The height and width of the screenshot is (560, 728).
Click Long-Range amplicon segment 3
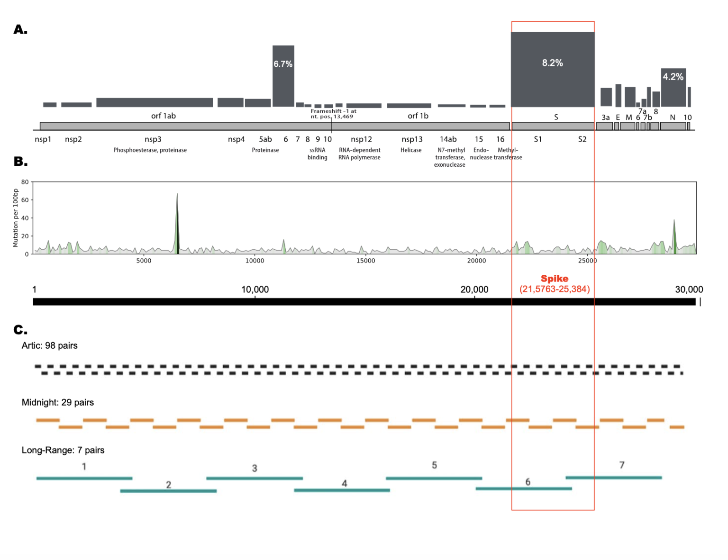[255, 479]
